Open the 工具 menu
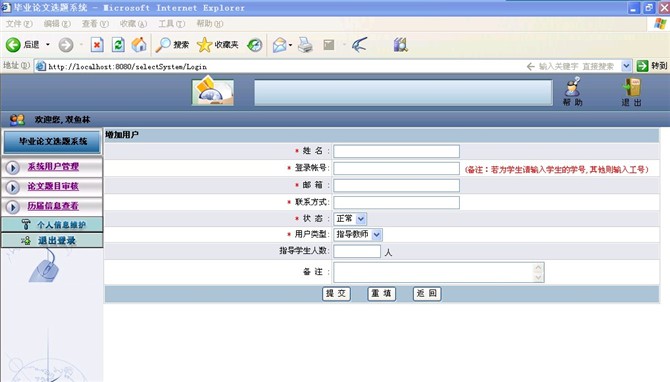Viewport: 670px width, 382px height. click(x=171, y=24)
